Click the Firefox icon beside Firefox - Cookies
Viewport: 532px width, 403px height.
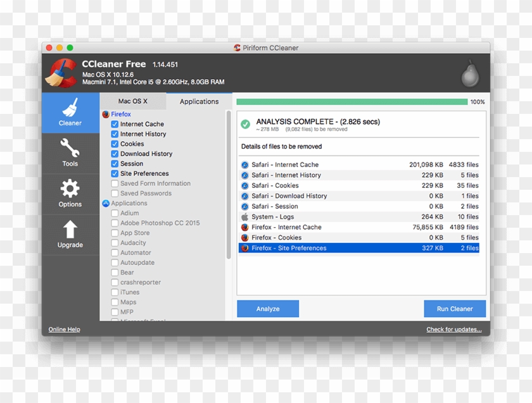(x=244, y=237)
